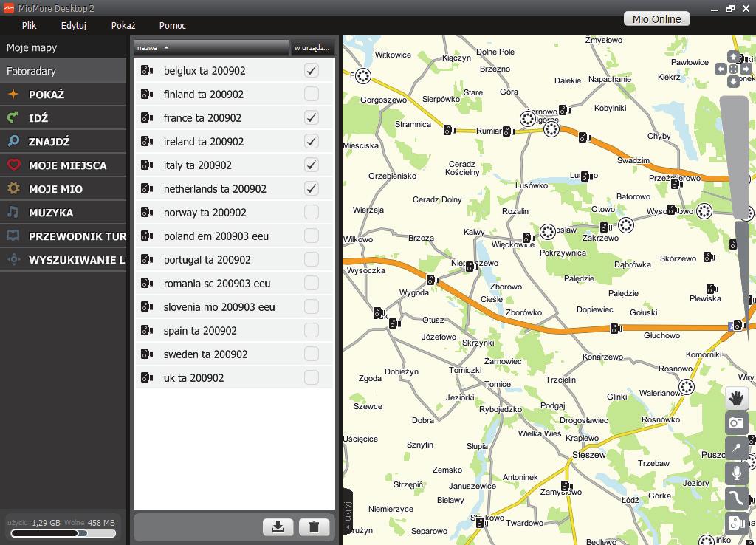Select the ZNAJDŹ magnifier icon

[x=13, y=141]
